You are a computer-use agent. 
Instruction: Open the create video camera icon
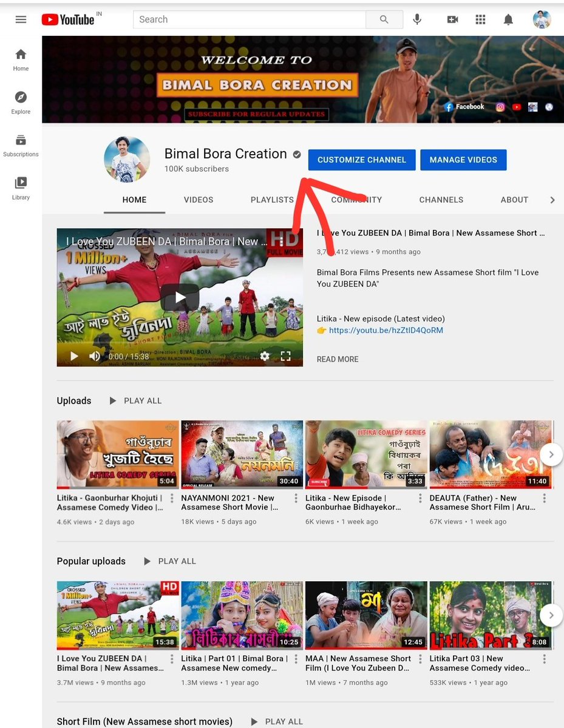[452, 19]
